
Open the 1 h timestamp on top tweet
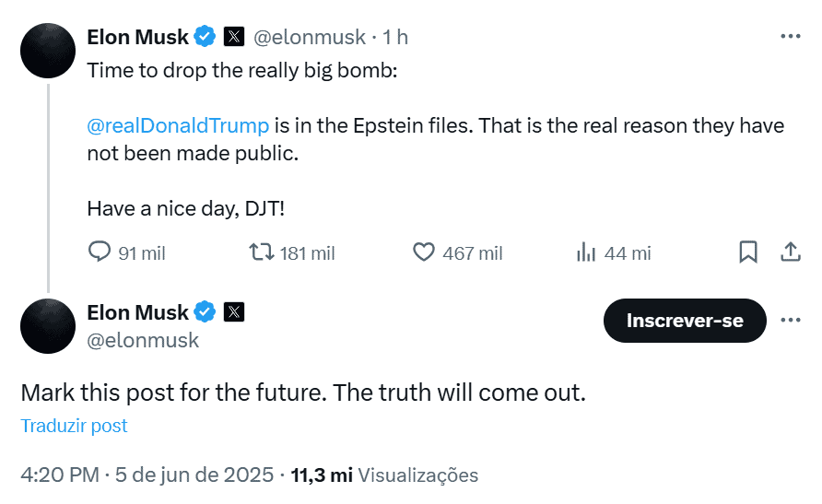(x=394, y=37)
